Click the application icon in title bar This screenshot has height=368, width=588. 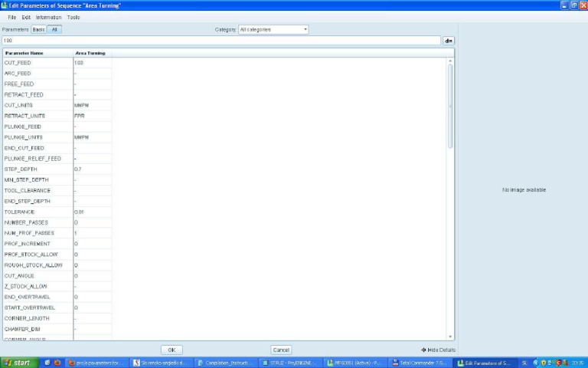tap(4, 5)
